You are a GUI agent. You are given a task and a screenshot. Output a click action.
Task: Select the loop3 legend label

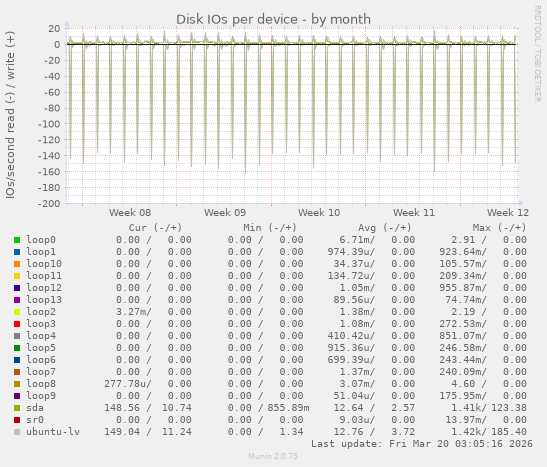point(41,324)
